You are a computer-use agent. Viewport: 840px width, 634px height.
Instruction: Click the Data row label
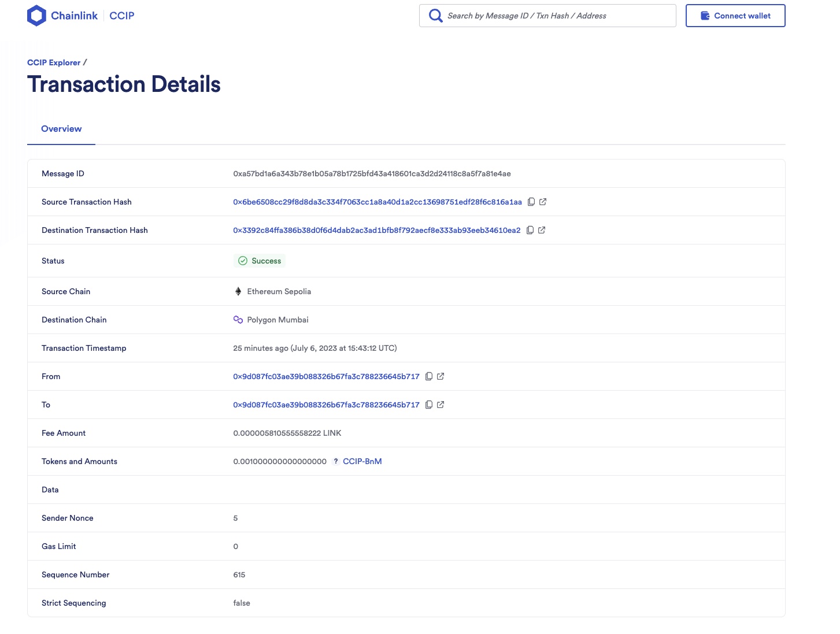click(x=50, y=490)
